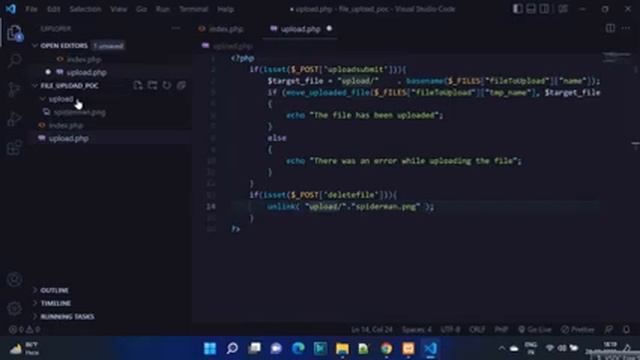Open spiderman.png in the upload folder

pyautogui.click(x=80, y=112)
